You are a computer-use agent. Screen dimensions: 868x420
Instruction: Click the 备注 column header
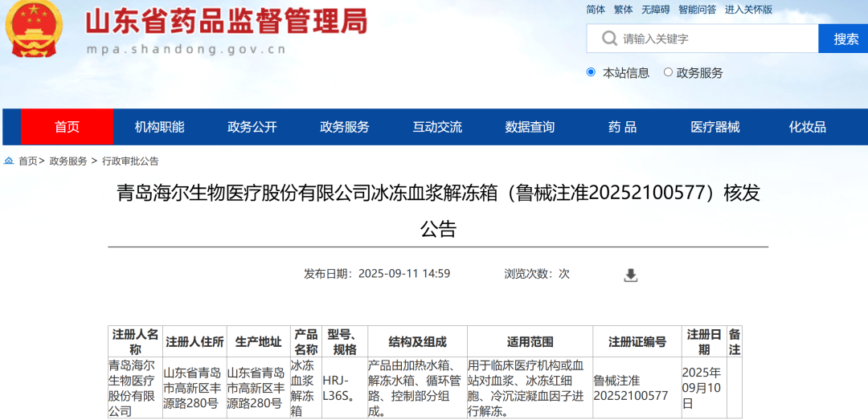coord(735,341)
